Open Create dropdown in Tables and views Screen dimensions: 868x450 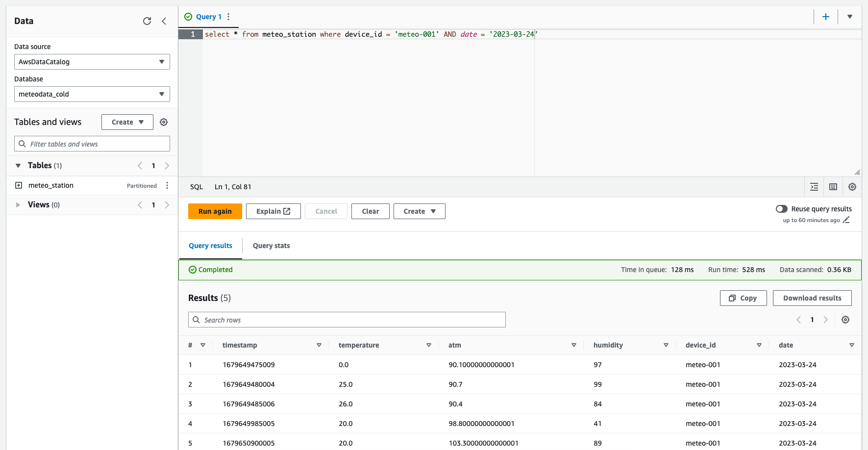click(x=127, y=122)
